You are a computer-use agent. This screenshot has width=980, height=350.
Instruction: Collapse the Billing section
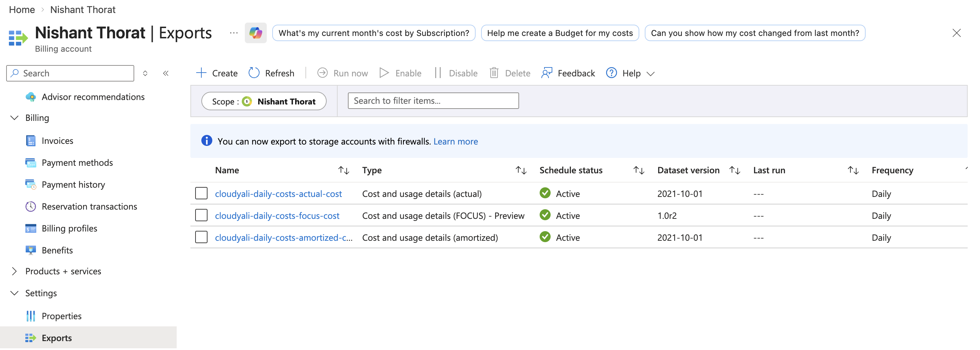(x=14, y=117)
